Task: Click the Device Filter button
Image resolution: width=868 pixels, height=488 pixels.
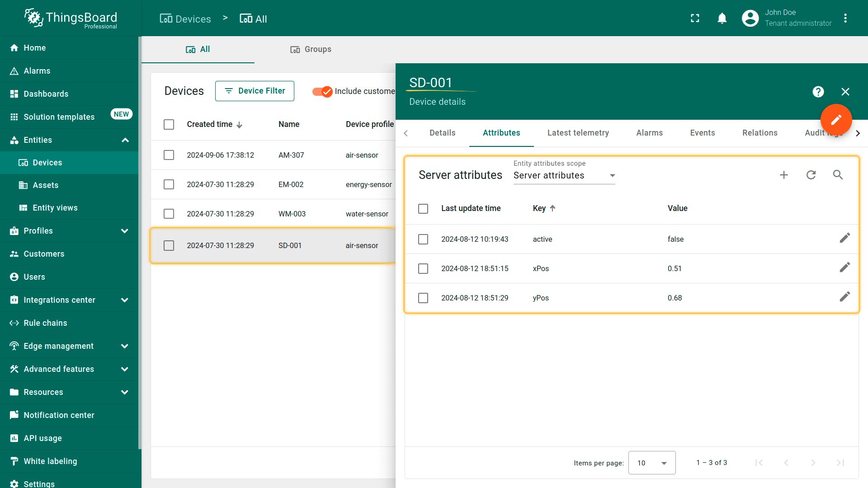Action: tap(255, 91)
